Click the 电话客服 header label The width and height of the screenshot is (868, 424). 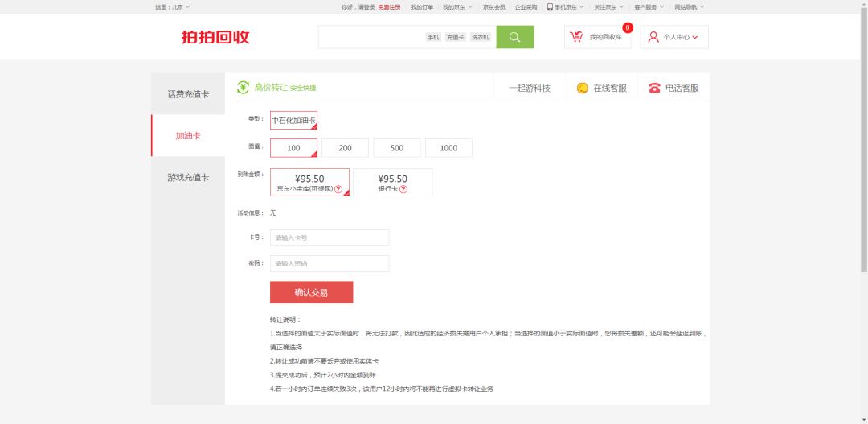682,88
